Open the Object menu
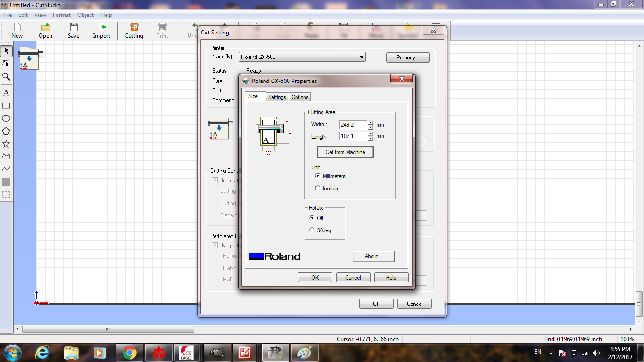644x362 pixels. coord(86,15)
